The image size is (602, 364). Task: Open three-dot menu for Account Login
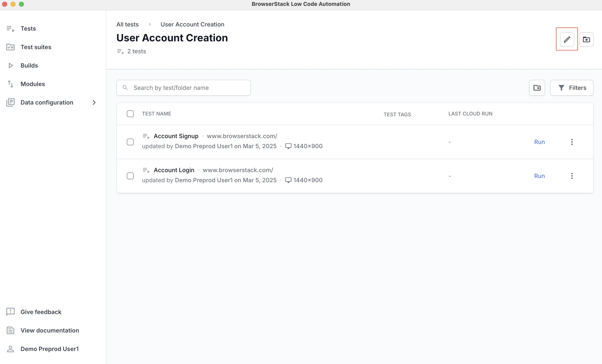coord(572,176)
